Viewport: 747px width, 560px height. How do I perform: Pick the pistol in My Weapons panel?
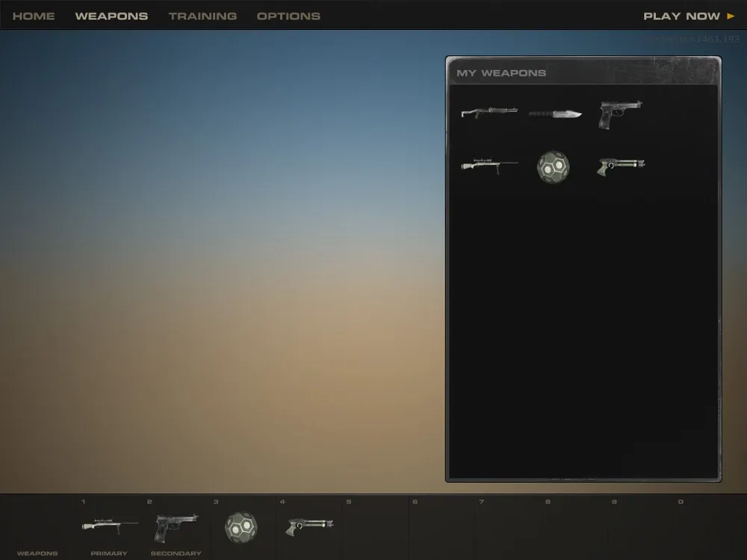click(620, 114)
